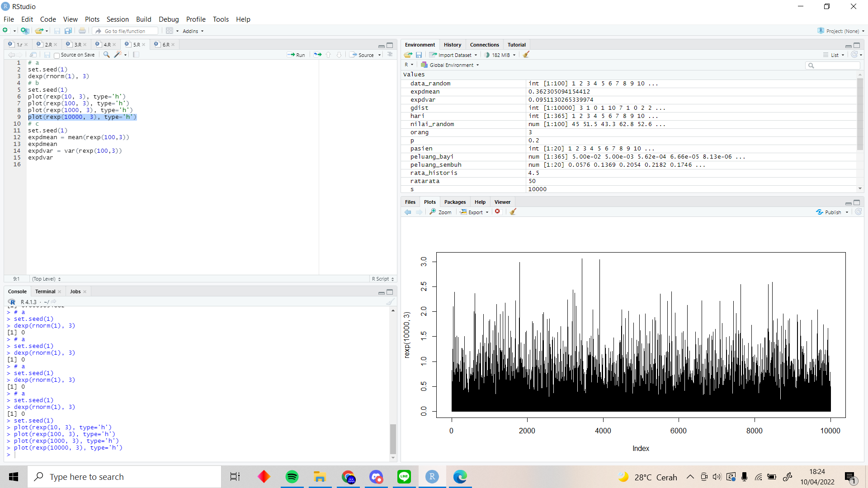This screenshot has width=868, height=488.
Task: Open the Export plot dropdown
Action: pyautogui.click(x=474, y=212)
